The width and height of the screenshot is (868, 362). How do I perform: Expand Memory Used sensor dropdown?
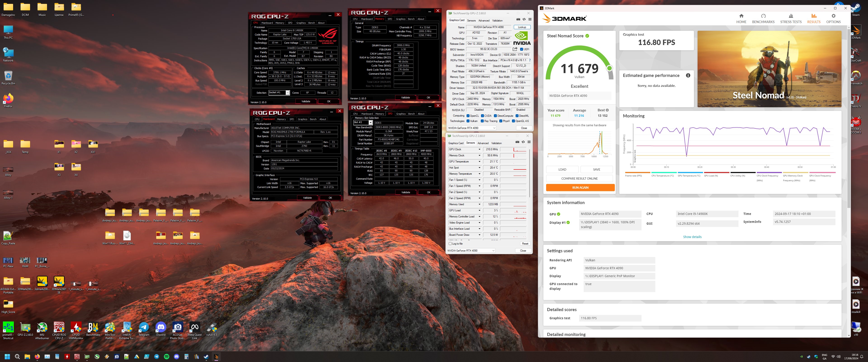[479, 205]
